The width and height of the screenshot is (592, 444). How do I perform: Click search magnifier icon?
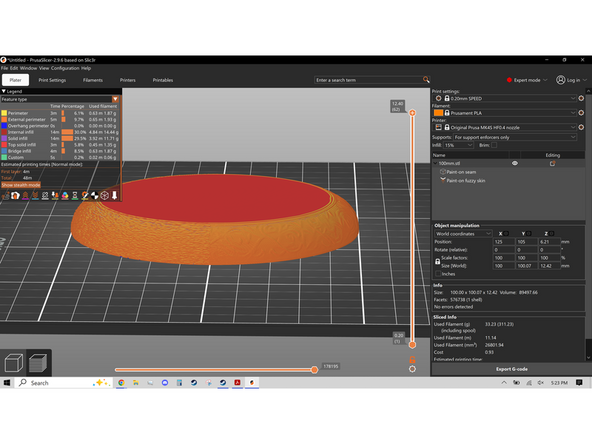coord(426,80)
